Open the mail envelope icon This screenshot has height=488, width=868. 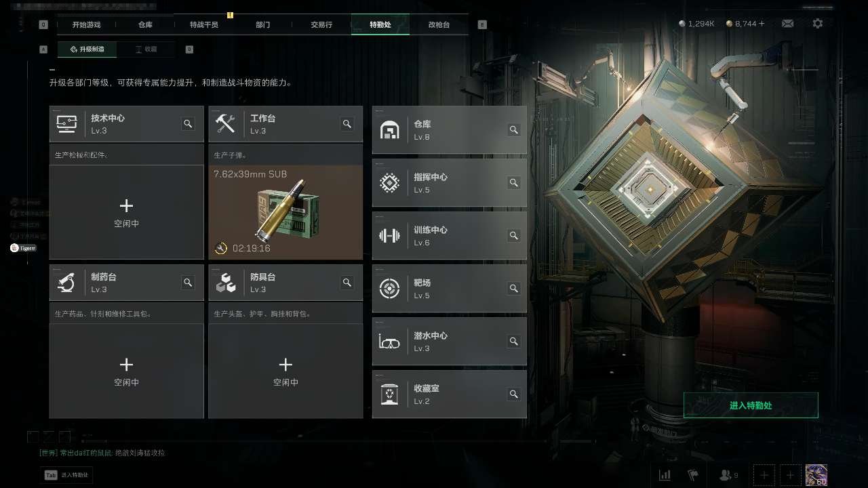(x=787, y=24)
